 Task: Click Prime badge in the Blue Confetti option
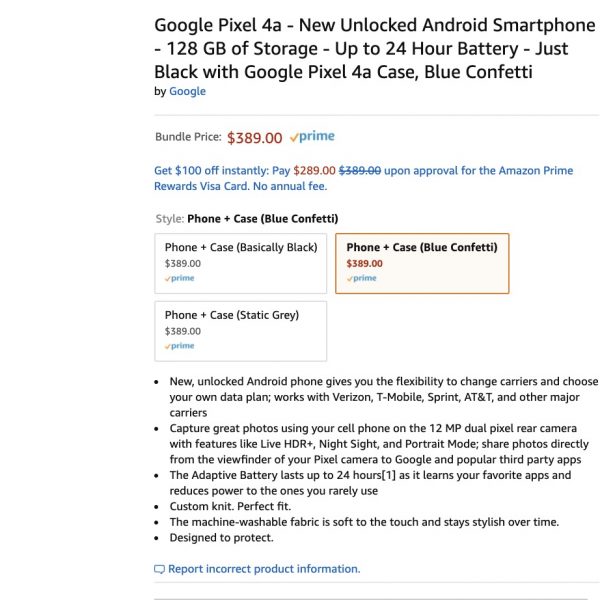point(362,279)
